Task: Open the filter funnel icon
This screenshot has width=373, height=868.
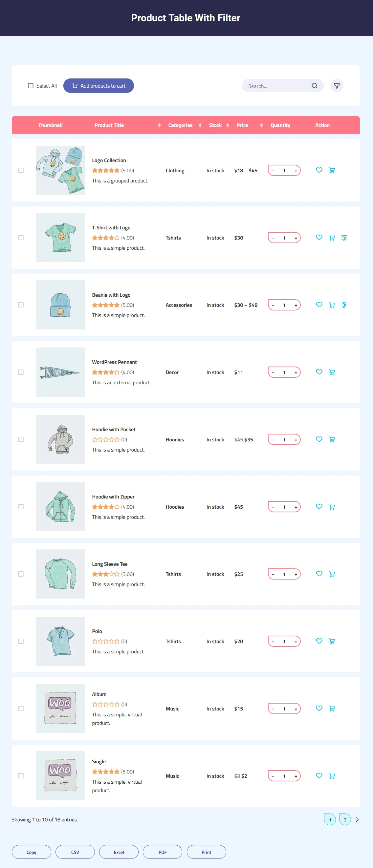Action: (x=337, y=86)
